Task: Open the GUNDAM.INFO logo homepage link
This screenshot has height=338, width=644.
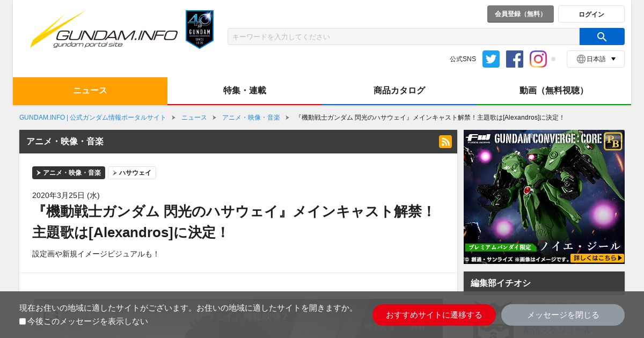Action: tap(104, 30)
